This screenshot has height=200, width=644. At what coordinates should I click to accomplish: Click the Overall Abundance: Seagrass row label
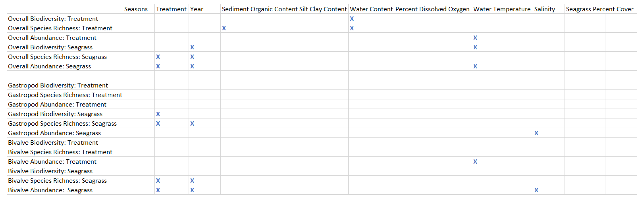click(x=49, y=66)
